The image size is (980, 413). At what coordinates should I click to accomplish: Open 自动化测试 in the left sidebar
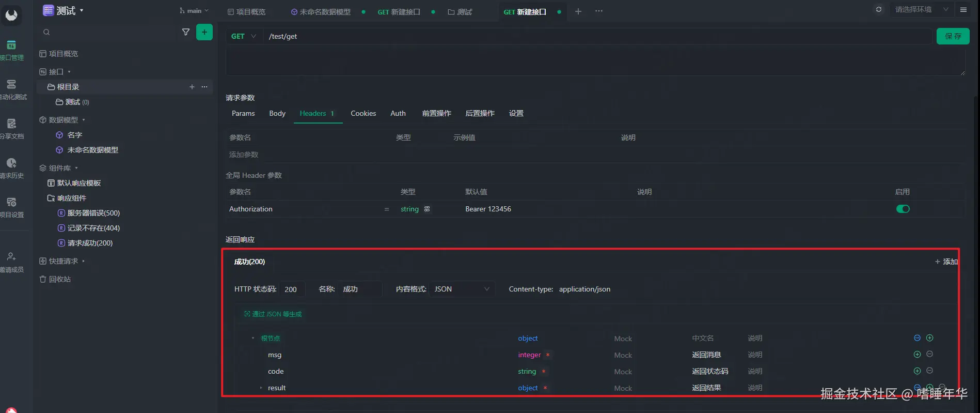point(11,90)
